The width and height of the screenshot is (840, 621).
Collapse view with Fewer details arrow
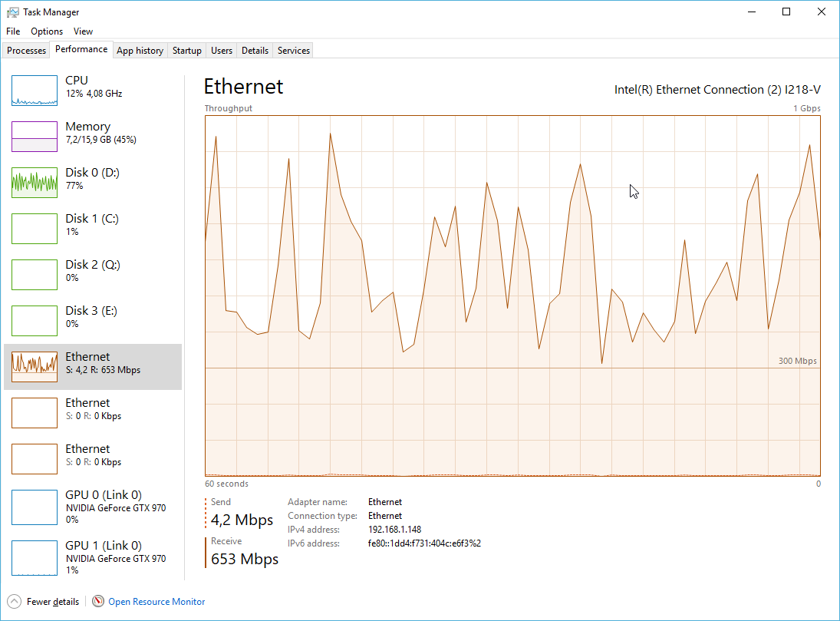pos(15,602)
